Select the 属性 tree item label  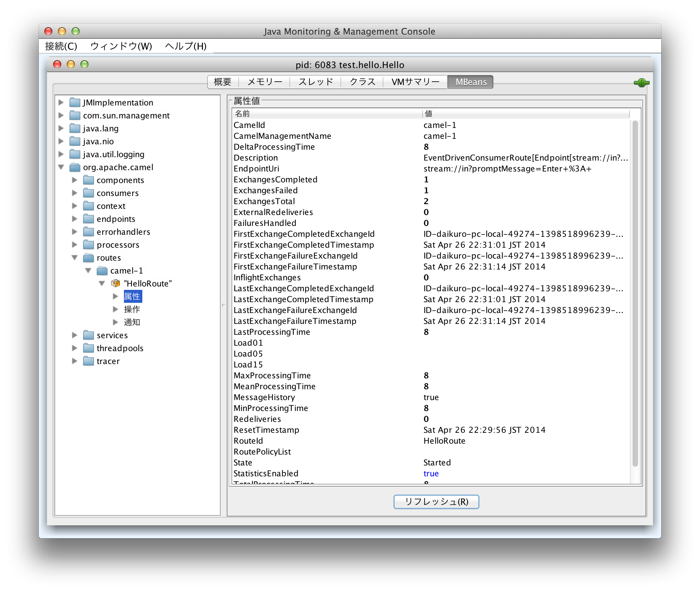pos(132,296)
